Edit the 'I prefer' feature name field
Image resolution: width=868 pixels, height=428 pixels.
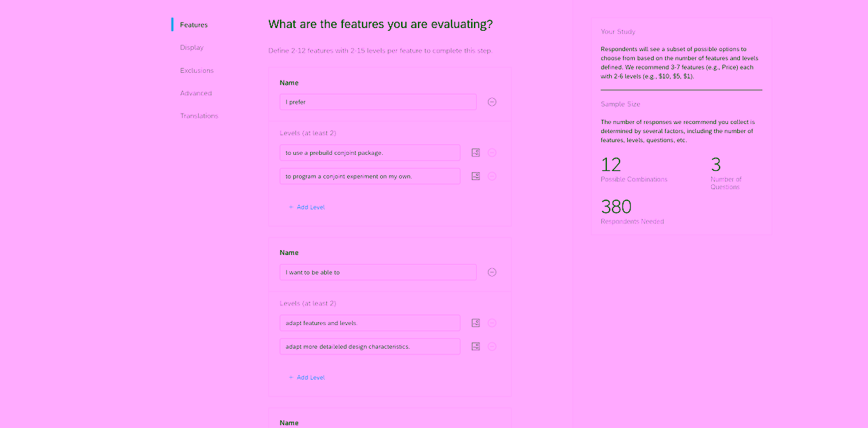(x=378, y=102)
